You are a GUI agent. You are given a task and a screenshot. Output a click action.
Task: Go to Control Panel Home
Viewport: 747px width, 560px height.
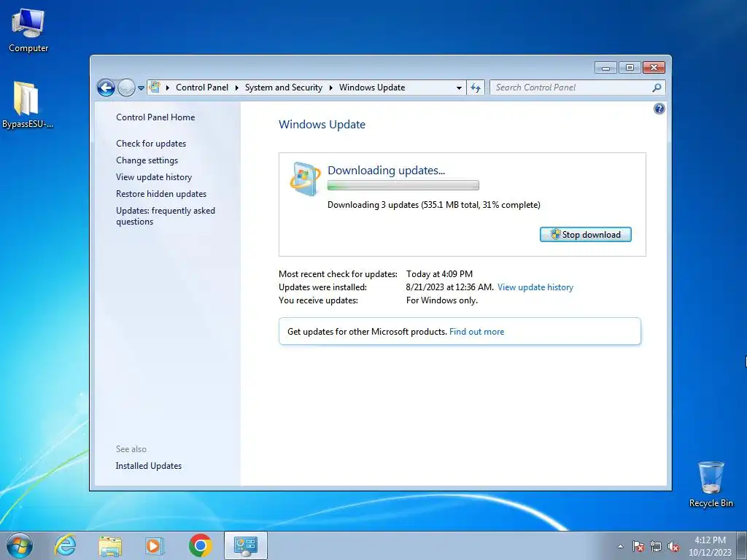click(x=155, y=117)
